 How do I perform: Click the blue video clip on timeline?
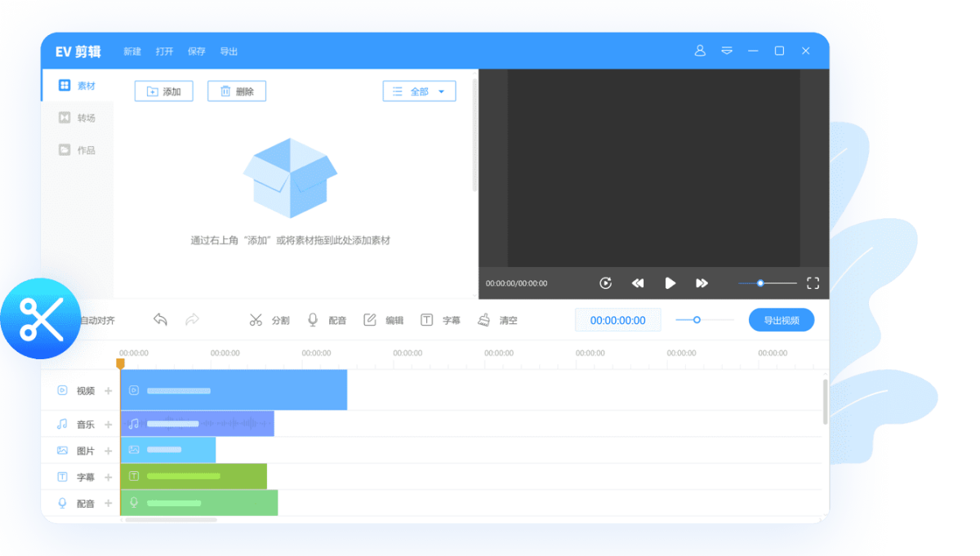click(x=234, y=390)
